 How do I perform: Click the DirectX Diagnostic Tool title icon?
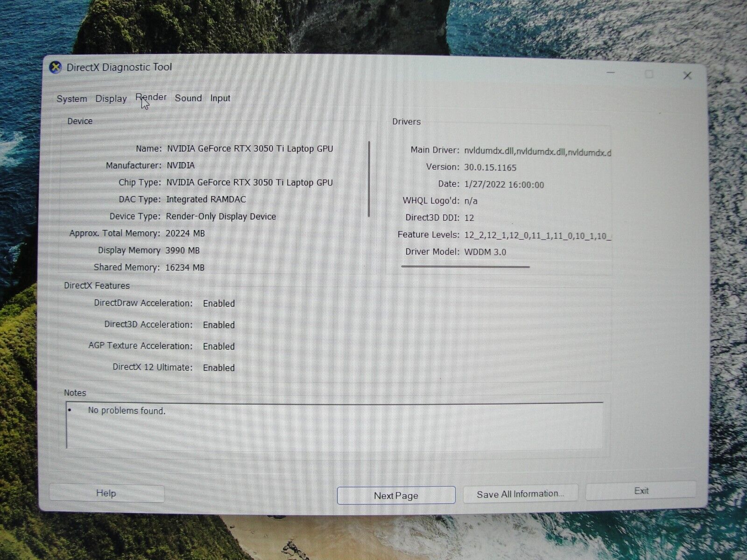click(x=56, y=67)
